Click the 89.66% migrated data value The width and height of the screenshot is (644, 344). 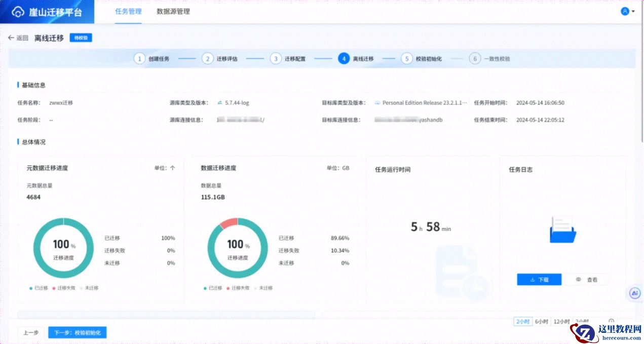click(340, 238)
